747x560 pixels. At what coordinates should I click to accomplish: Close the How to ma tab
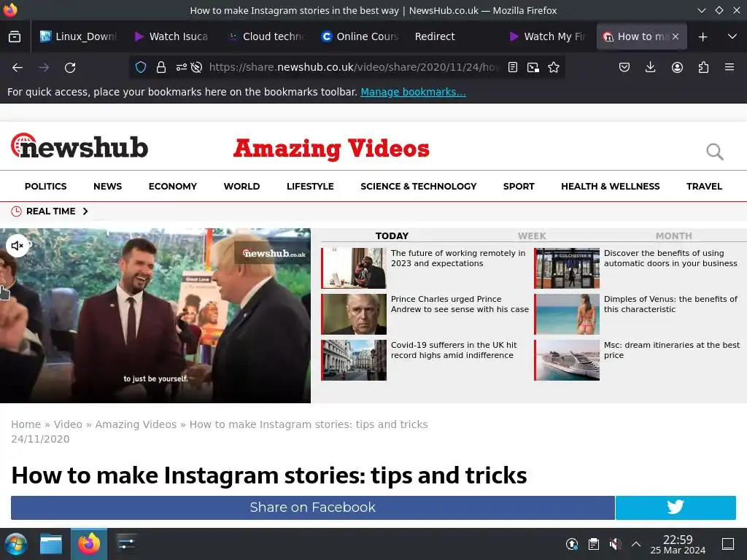point(675,36)
